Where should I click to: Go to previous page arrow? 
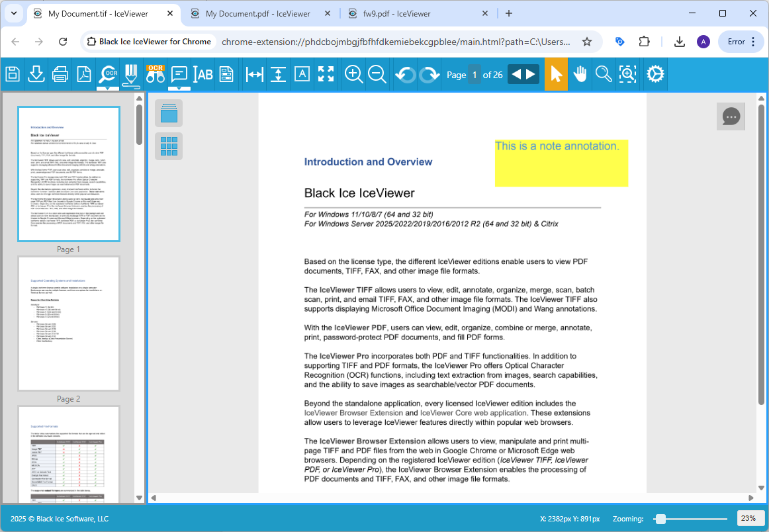click(516, 75)
